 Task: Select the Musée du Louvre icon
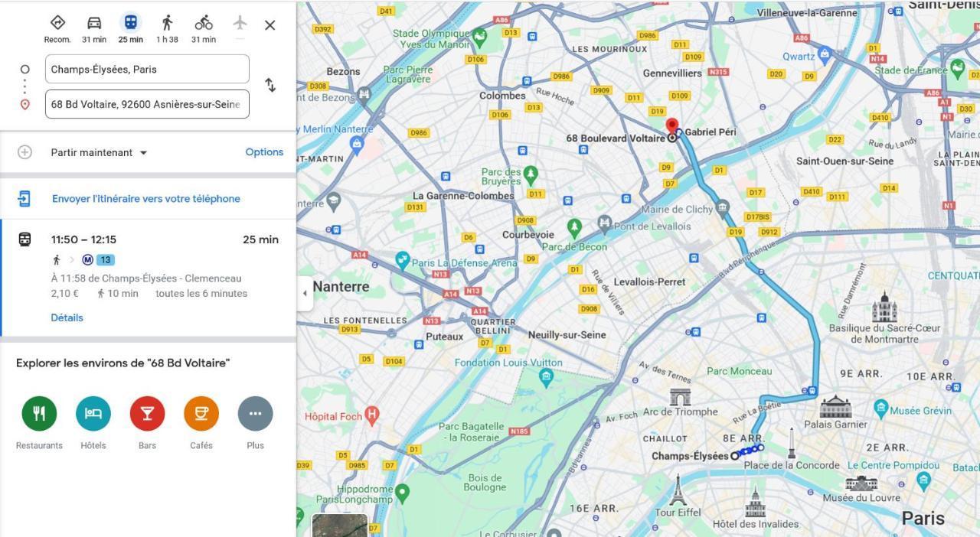861,483
